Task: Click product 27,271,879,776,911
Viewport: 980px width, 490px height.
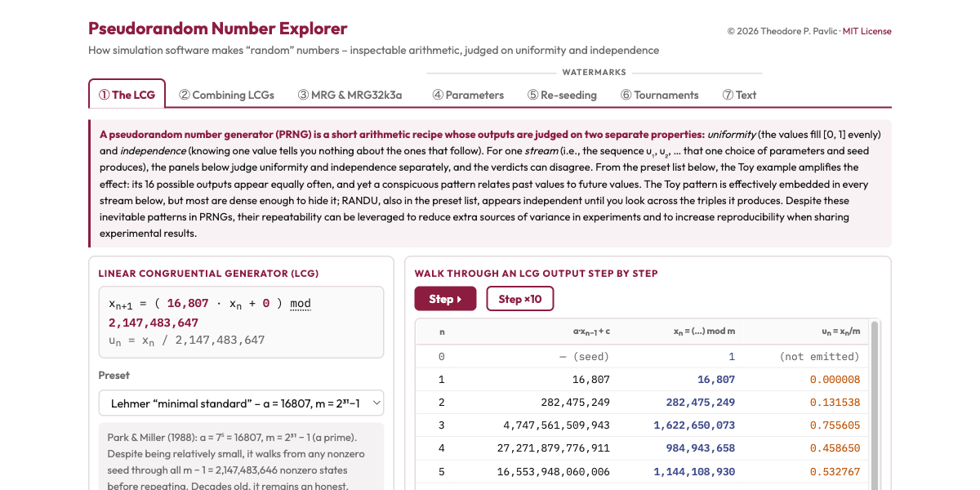Action: click(x=554, y=448)
